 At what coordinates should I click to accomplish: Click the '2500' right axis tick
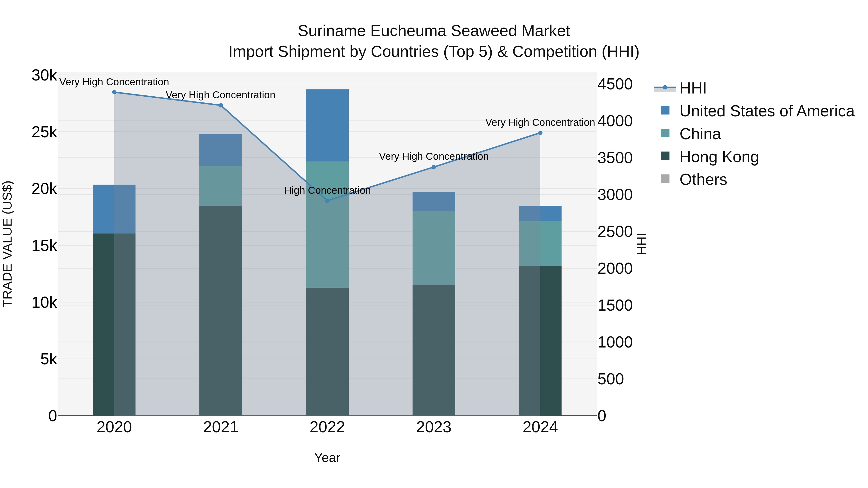(615, 232)
